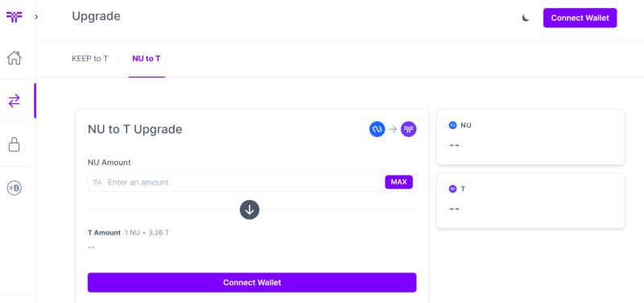
Task: Click the blue NU token icon in header
Action: tap(377, 129)
